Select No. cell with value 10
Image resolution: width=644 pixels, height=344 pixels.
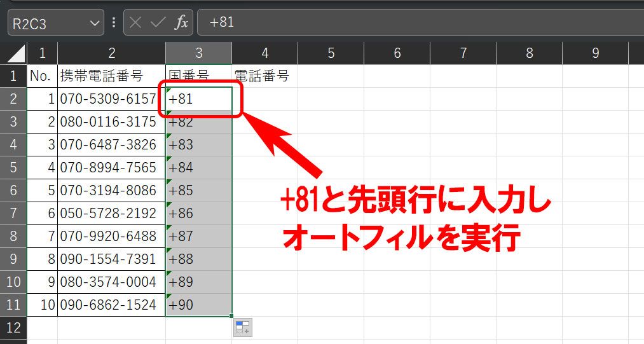tap(43, 305)
